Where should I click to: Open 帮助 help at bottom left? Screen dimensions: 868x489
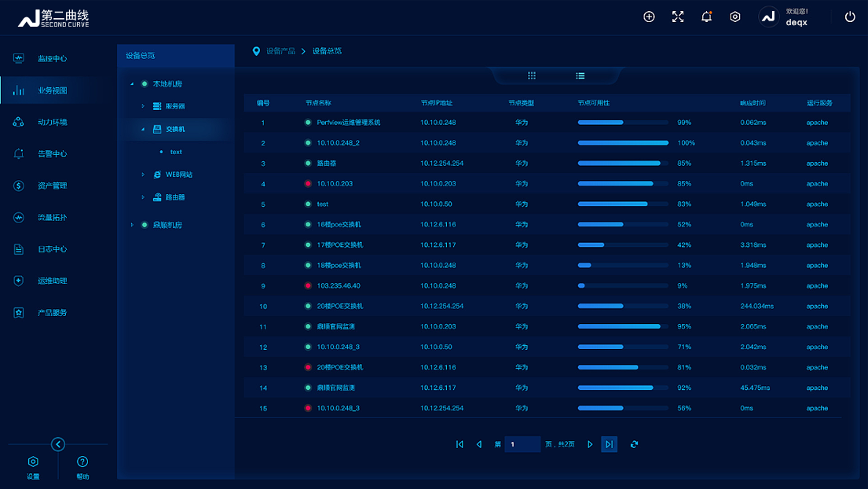pos(82,467)
